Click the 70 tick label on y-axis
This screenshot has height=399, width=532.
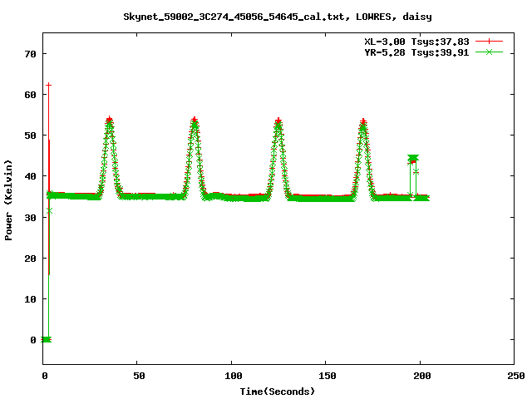(30, 54)
